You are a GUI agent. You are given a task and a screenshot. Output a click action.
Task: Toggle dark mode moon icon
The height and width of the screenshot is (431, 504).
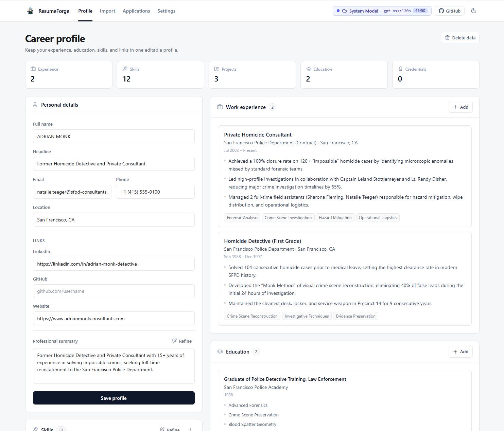click(x=473, y=11)
